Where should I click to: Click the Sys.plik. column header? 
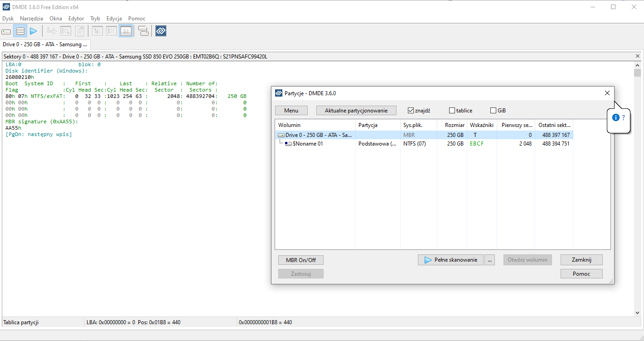(419, 125)
